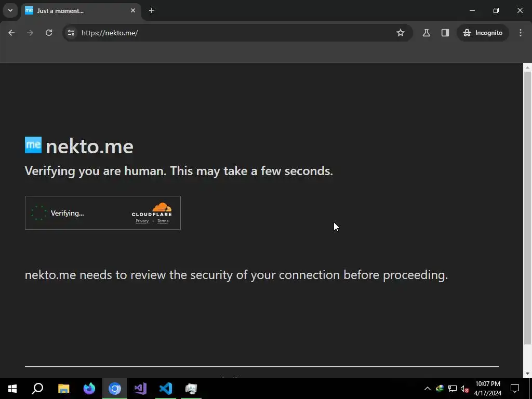This screenshot has height=399, width=532.
Task: Open the clock showing 10:07 PM
Action: pyautogui.click(x=487, y=389)
